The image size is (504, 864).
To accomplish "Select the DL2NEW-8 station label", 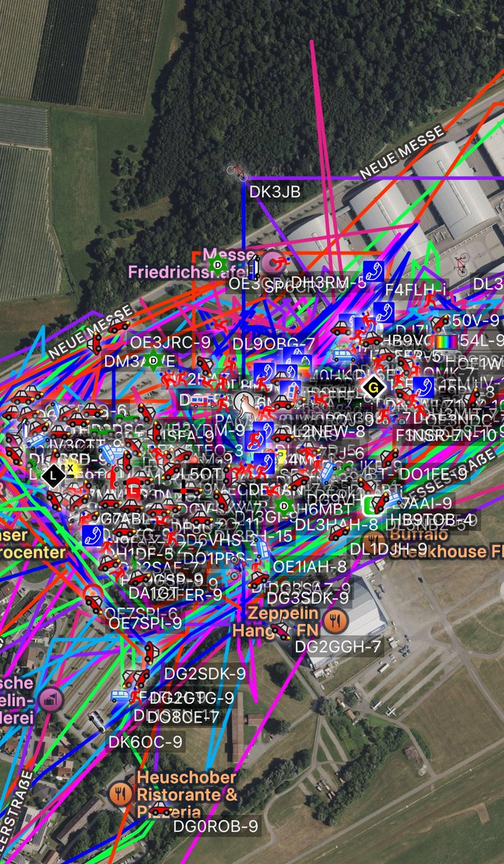I will (324, 431).
